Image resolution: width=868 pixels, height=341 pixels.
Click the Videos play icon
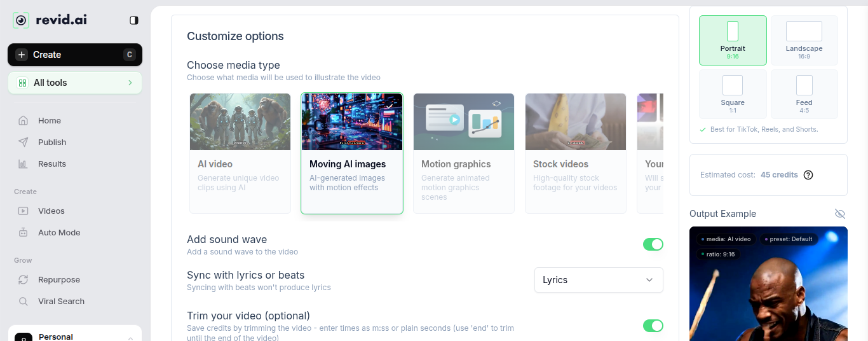(x=24, y=211)
